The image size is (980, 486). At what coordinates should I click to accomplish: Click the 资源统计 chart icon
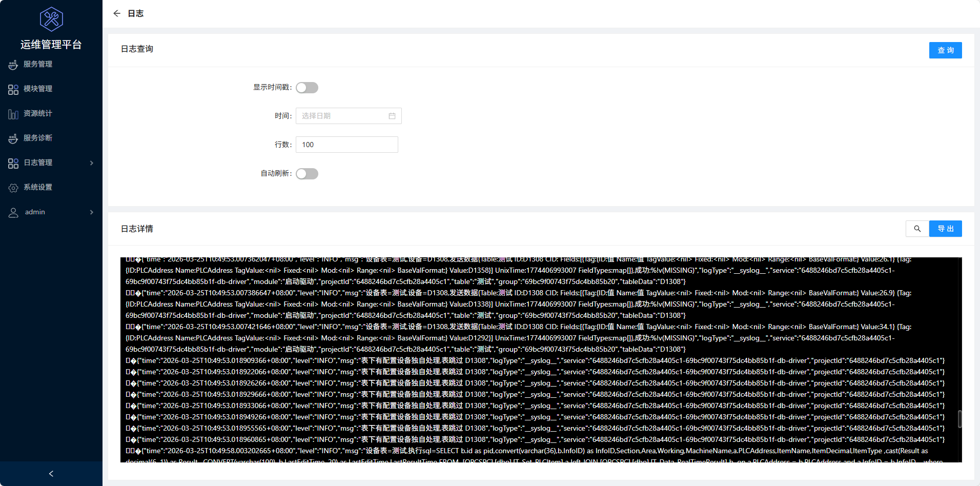point(13,114)
